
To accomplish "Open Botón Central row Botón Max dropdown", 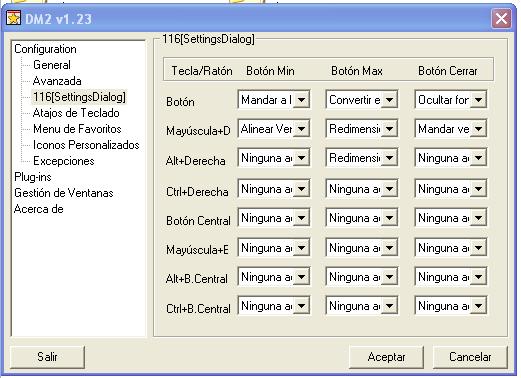I will coord(362,218).
